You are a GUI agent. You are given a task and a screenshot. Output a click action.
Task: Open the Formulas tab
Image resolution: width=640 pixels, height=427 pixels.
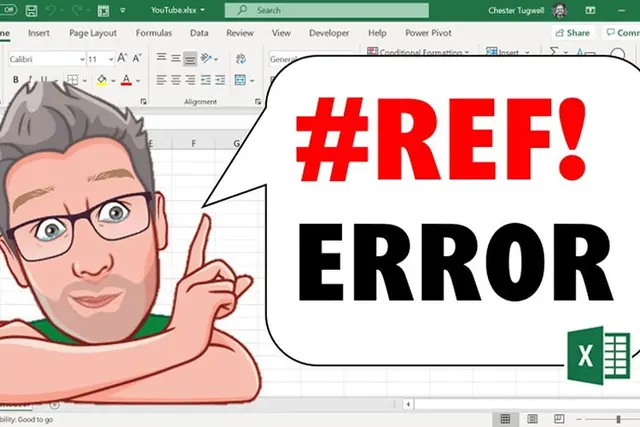pyautogui.click(x=153, y=33)
